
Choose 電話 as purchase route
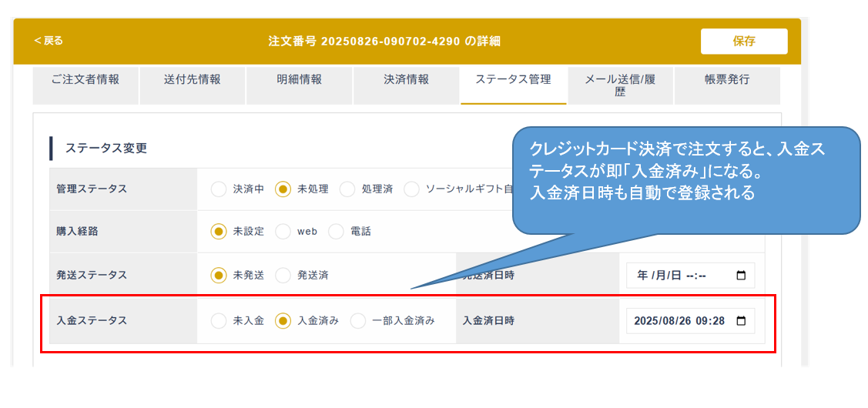pos(337,231)
